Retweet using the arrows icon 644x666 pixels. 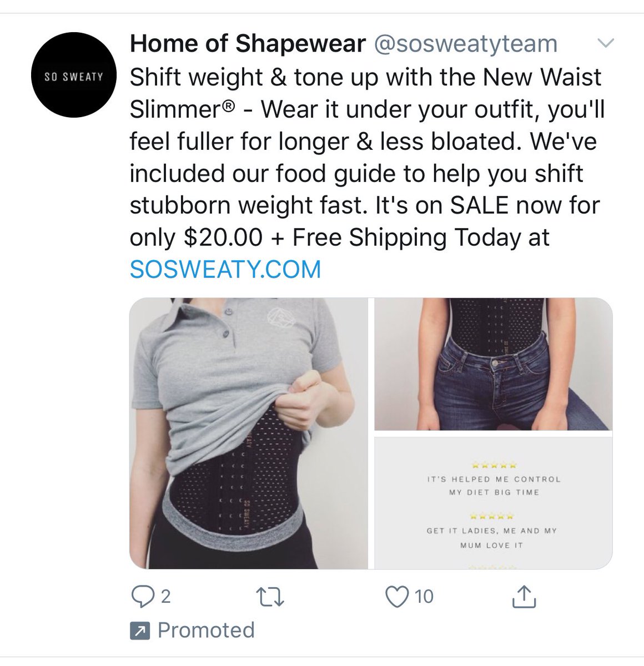point(272,597)
